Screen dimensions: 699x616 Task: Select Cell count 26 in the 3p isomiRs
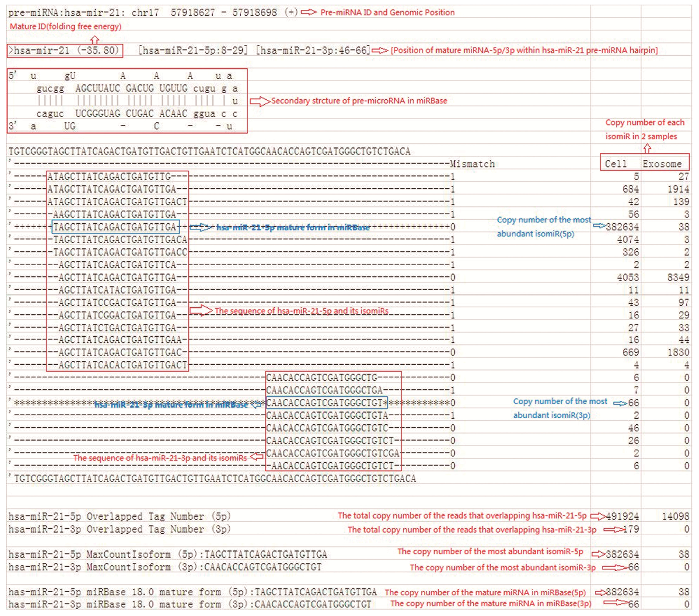coord(633,441)
